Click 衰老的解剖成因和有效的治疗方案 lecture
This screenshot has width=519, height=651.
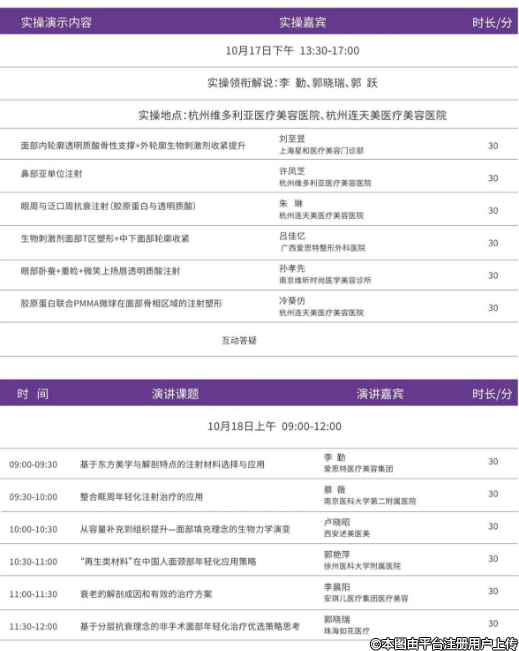pos(146,594)
